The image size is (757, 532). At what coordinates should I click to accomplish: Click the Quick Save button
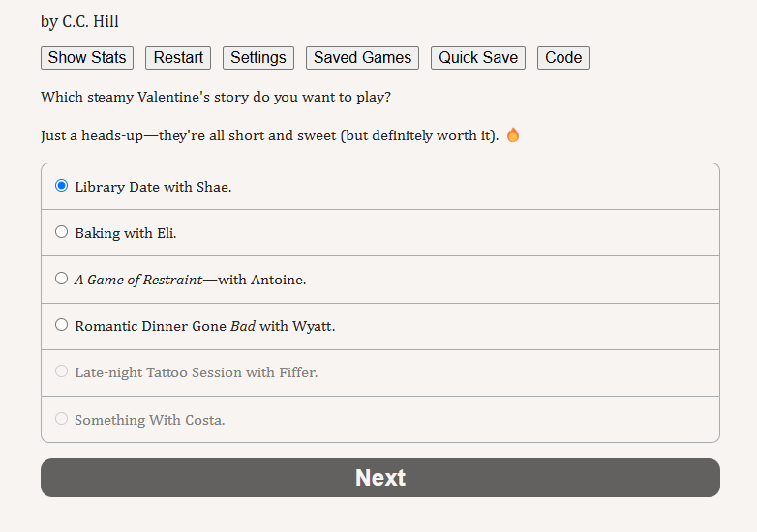tap(478, 58)
